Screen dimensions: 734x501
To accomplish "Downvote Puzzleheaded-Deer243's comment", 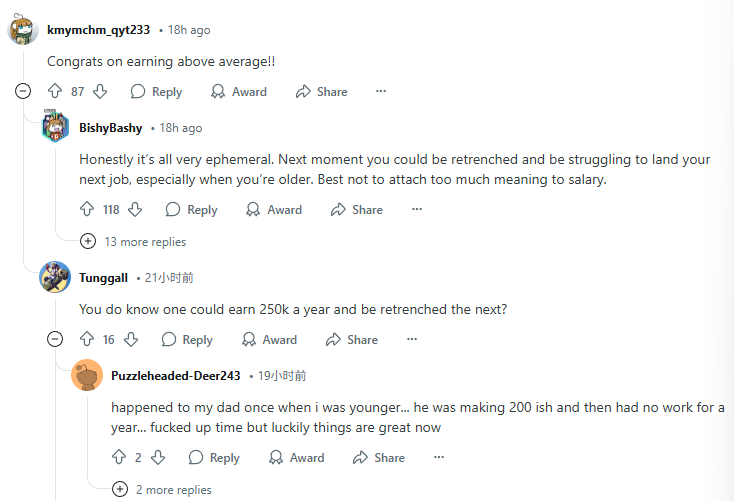I will (x=158, y=457).
